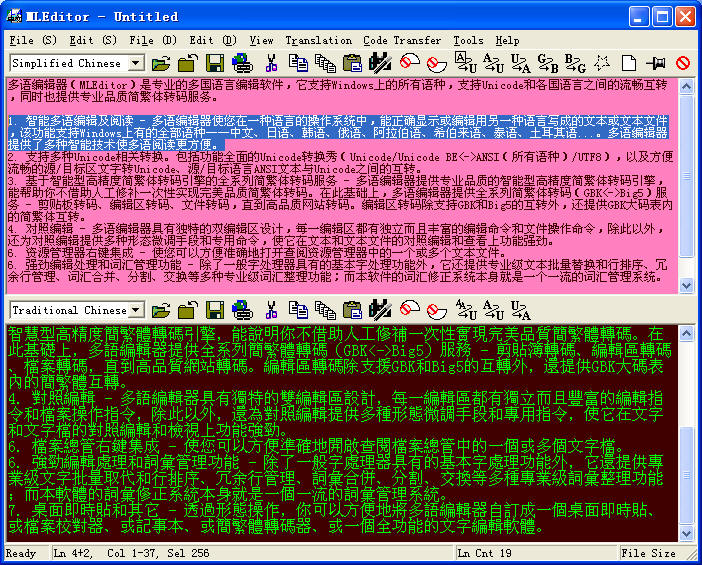Screen dimensions: 702x565
Task: Paste clipboard in source toolbar
Action: pos(353,63)
